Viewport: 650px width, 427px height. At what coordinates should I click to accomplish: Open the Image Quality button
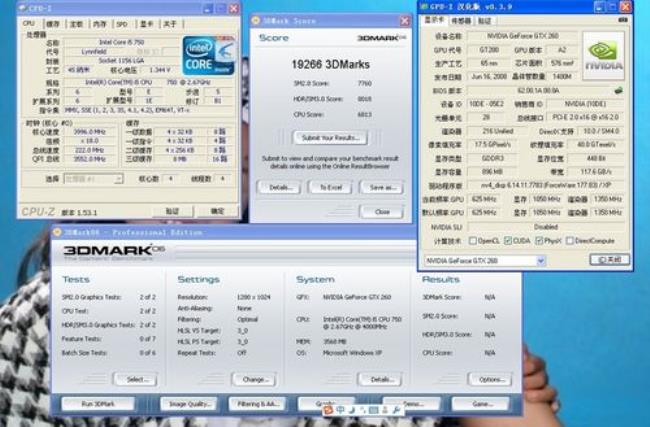click(x=189, y=403)
